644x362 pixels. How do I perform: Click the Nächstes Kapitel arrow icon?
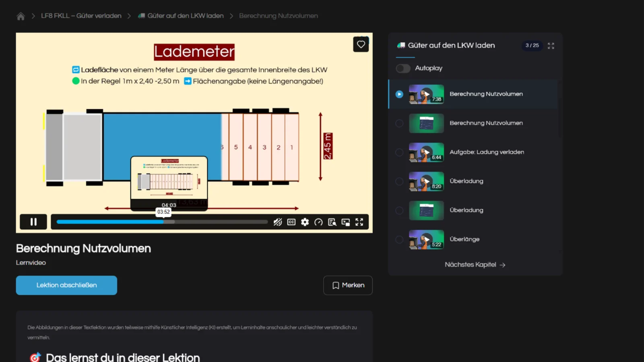[x=502, y=265]
